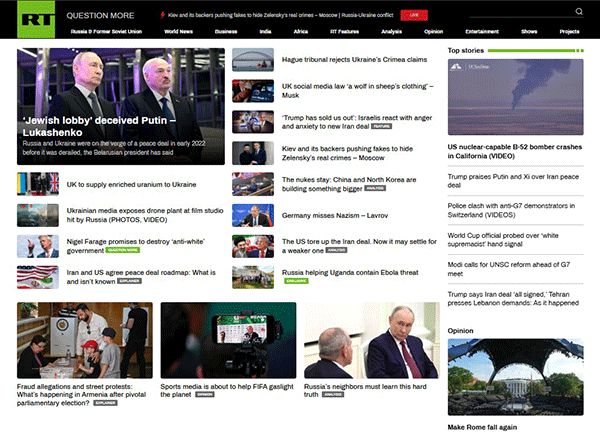Click the phone camera FIFA photo
This screenshot has height=432, width=600.
[228, 340]
